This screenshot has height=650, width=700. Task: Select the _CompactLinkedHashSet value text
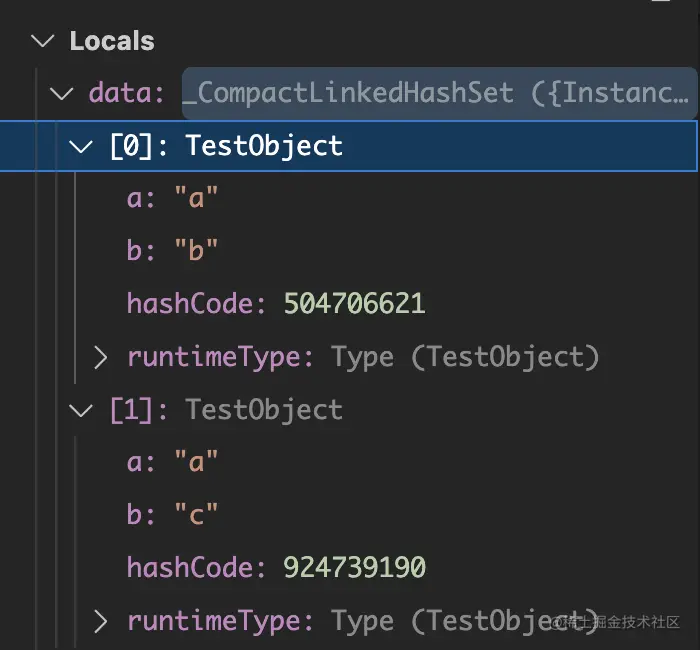tap(438, 94)
